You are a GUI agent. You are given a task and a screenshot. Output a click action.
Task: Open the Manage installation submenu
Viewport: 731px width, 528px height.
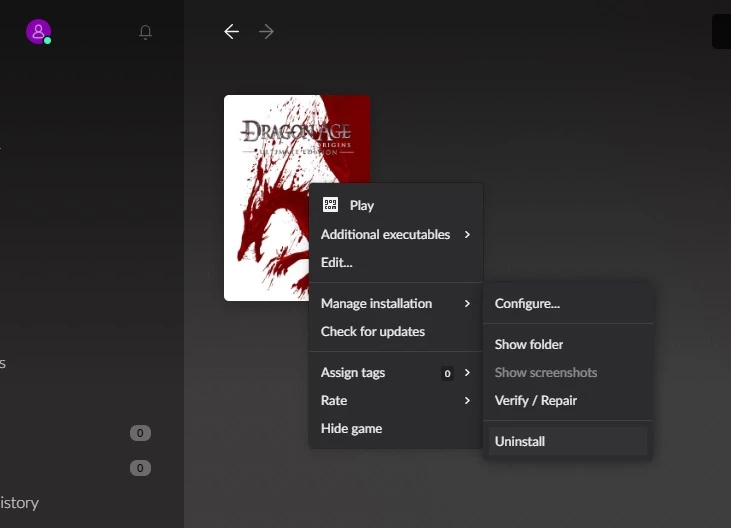pos(396,303)
